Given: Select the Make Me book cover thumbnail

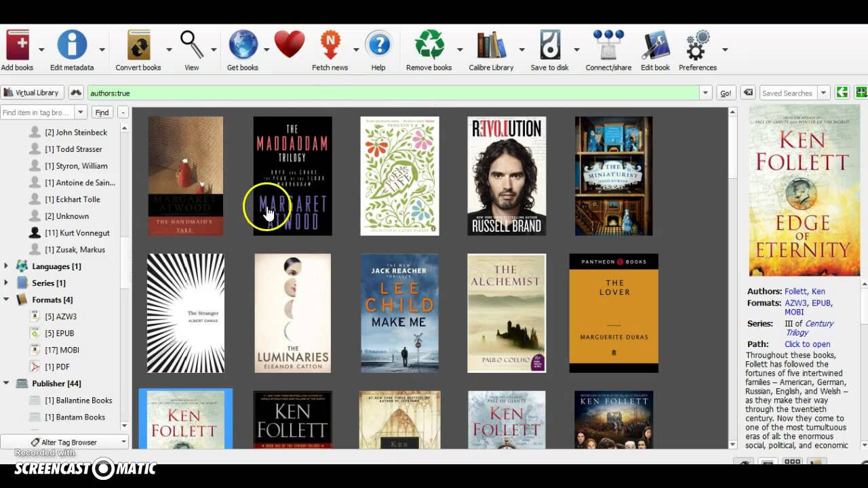Looking at the screenshot, I should click(399, 312).
